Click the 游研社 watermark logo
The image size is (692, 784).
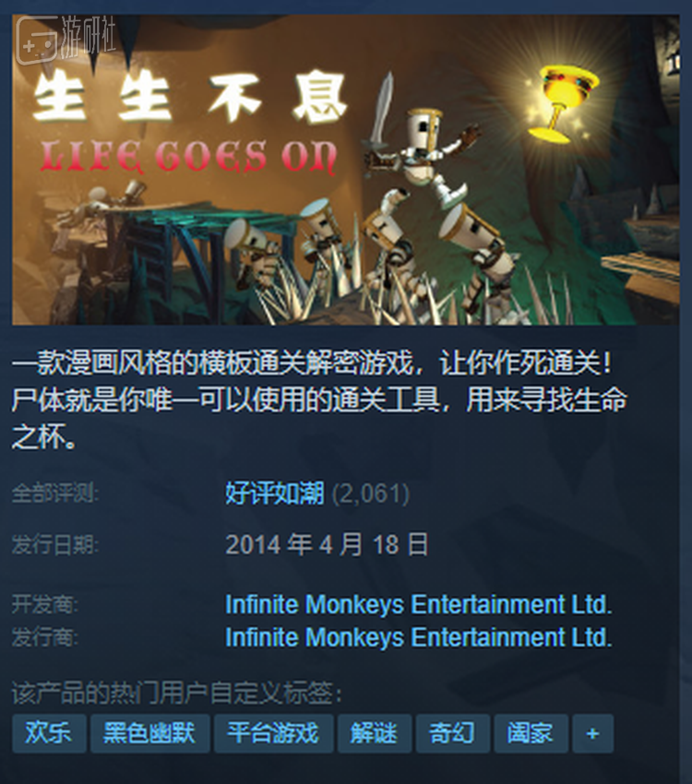pos(66,40)
